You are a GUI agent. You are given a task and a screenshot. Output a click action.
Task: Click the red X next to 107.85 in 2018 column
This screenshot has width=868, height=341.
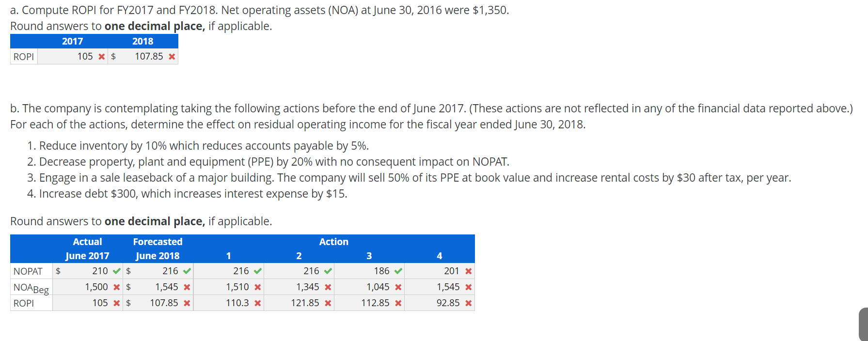171,56
